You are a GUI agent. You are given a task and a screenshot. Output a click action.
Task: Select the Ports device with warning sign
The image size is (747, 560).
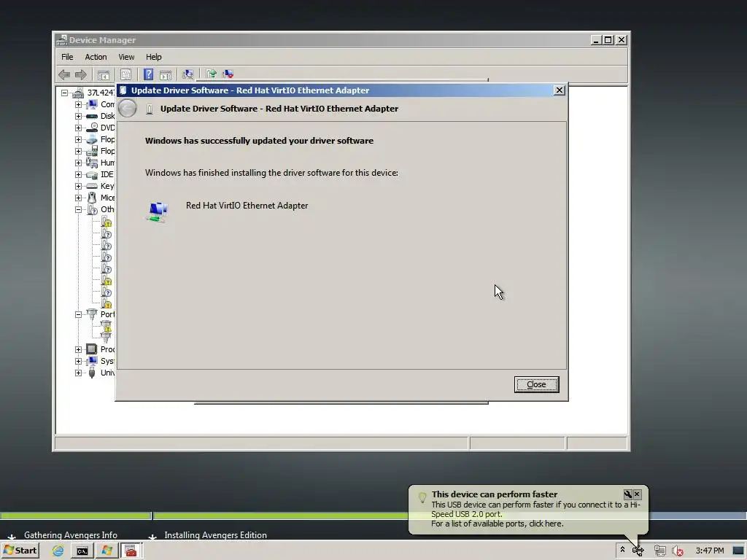(x=107, y=326)
